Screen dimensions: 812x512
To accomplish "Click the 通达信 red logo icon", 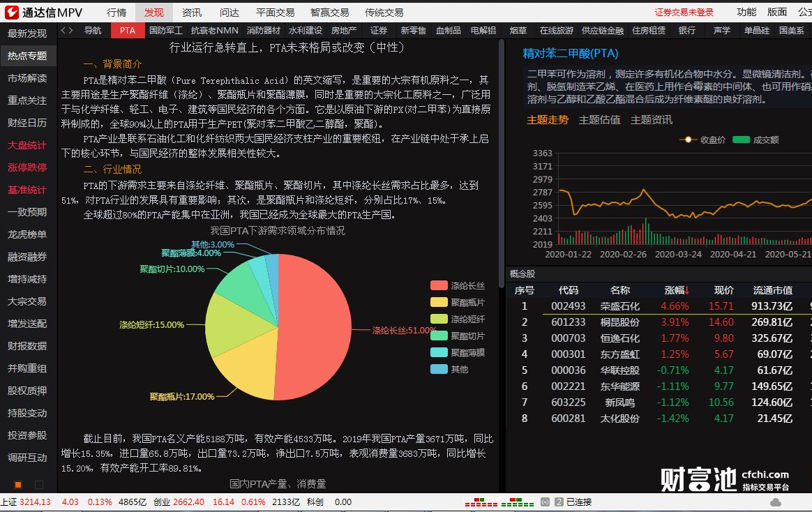I will 11,12.
